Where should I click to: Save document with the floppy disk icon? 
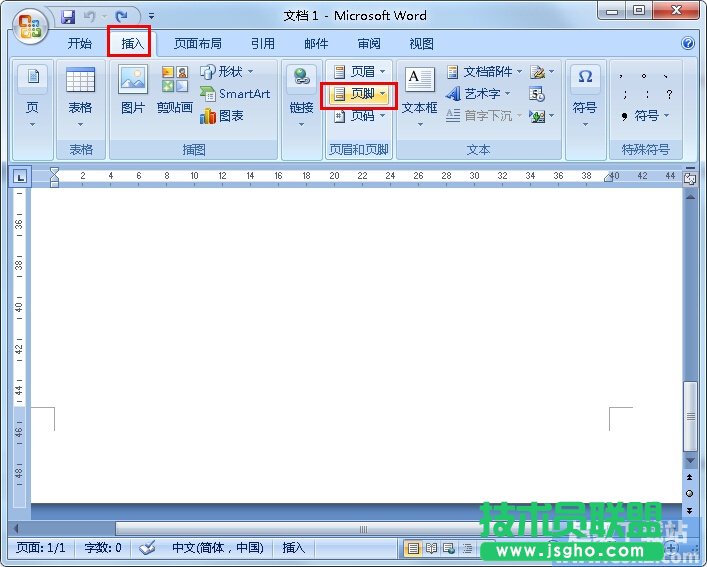click(x=68, y=17)
